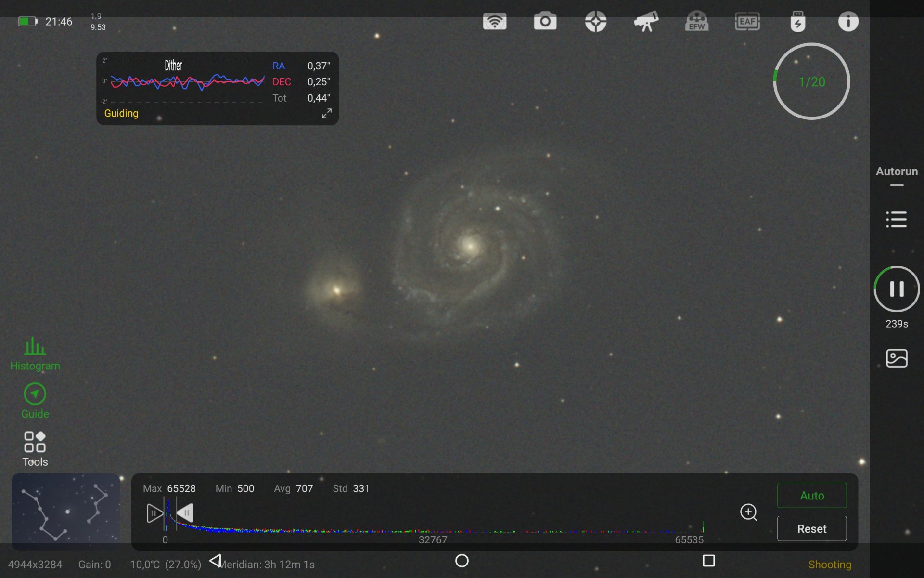
Task: Click the Meridian 3h 12m 1s text
Action: coord(268,565)
